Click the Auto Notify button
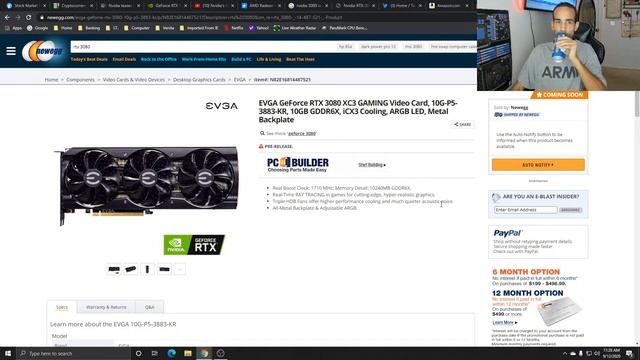 (538, 165)
